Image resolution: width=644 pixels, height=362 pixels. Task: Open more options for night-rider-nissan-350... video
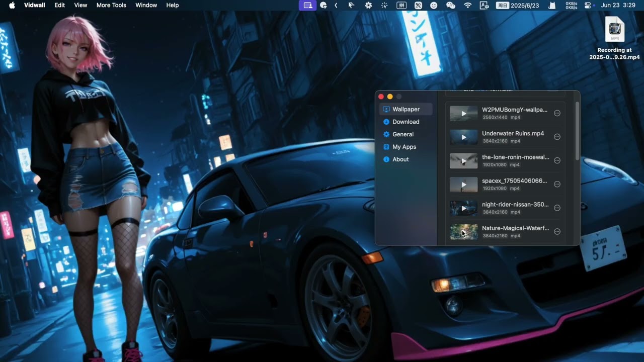click(557, 208)
